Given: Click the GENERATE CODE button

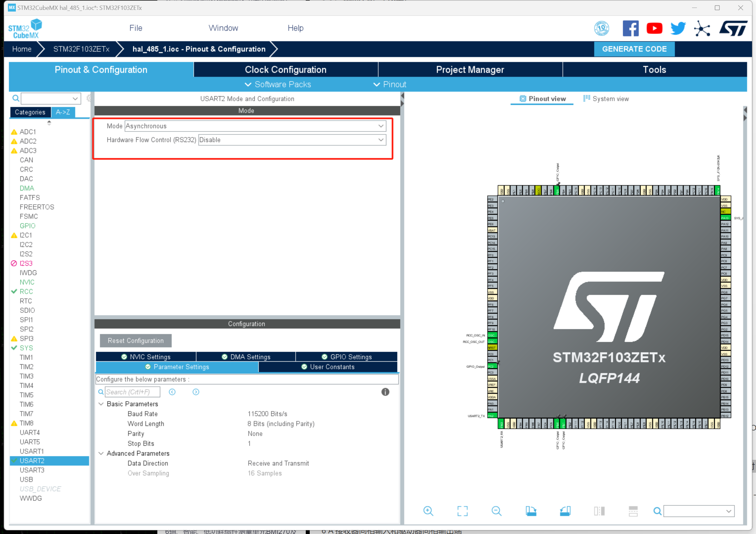Looking at the screenshot, I should (634, 49).
